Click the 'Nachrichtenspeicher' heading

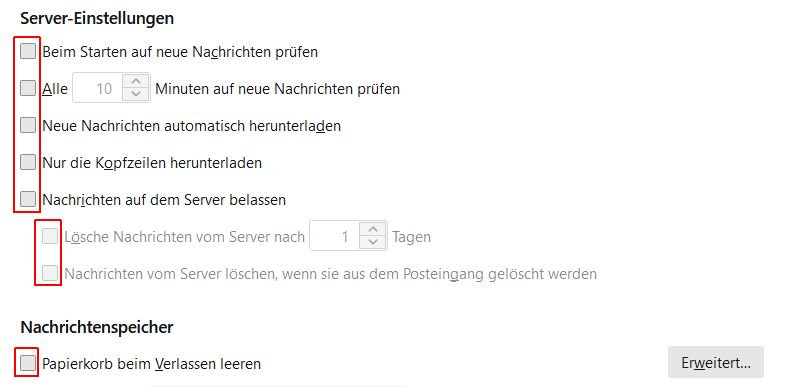pos(97,326)
